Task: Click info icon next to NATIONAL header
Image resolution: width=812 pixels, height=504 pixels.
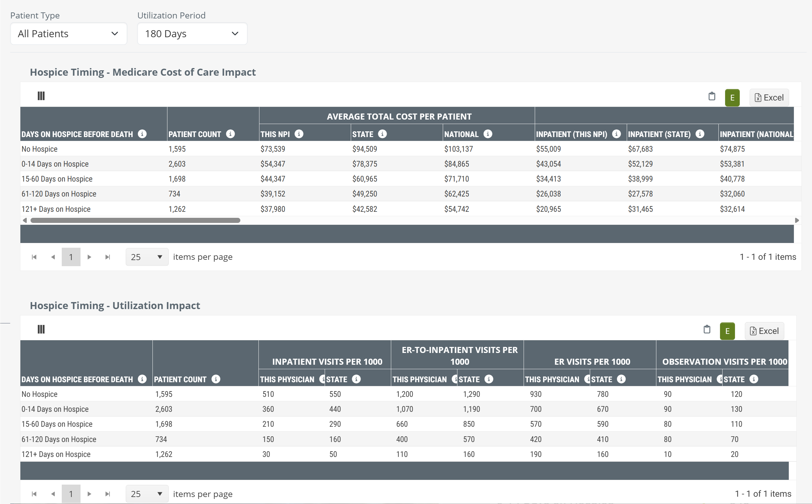Action: pos(487,134)
